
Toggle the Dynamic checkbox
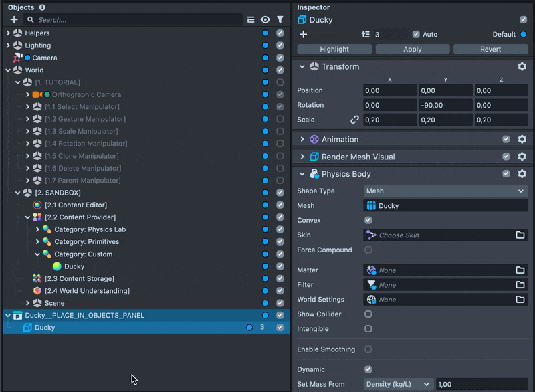pos(368,369)
